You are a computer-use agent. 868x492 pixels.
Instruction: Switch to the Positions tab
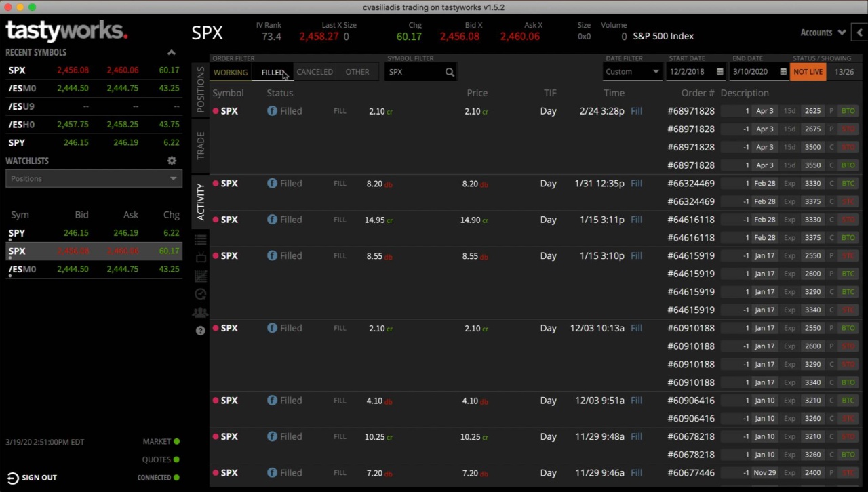click(x=200, y=89)
